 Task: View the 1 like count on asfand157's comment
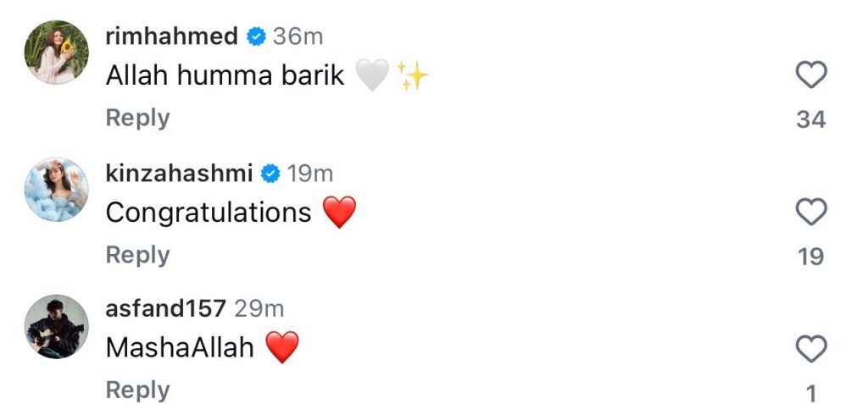[x=811, y=393]
